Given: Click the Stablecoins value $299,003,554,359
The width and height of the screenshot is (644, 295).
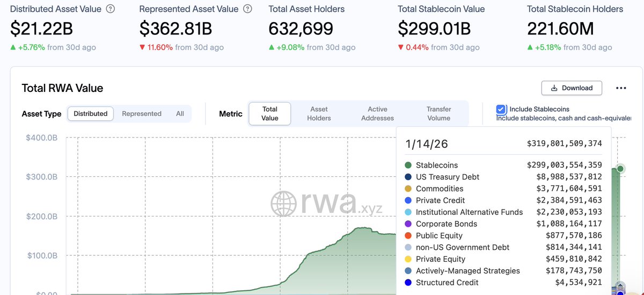Looking at the screenshot, I should click(x=565, y=165).
